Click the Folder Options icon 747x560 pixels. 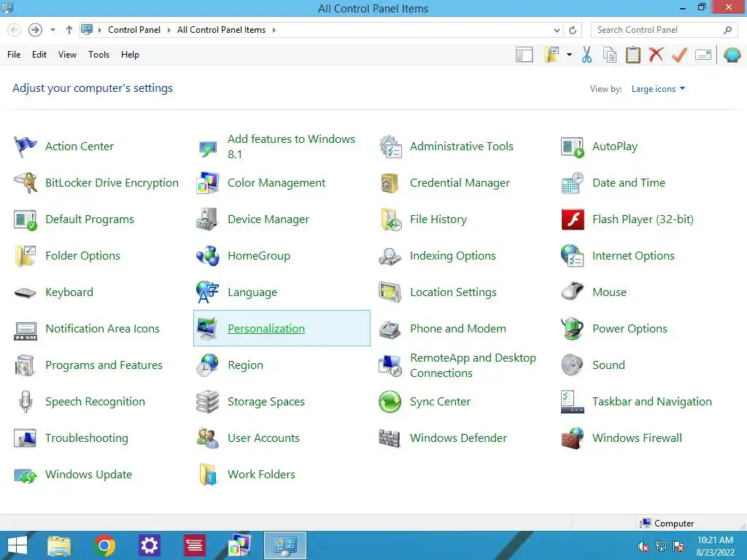click(26, 256)
